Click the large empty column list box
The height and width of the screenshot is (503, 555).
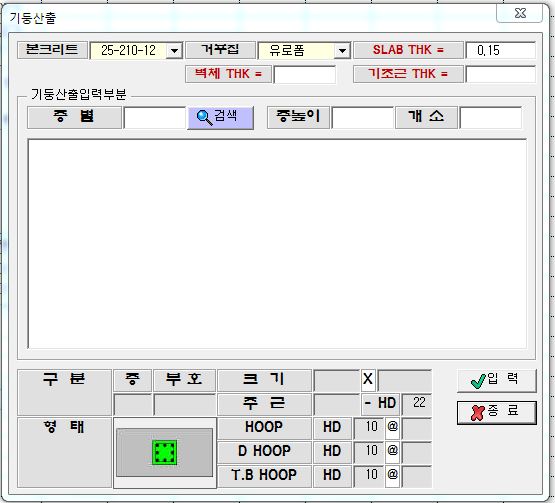tap(277, 244)
